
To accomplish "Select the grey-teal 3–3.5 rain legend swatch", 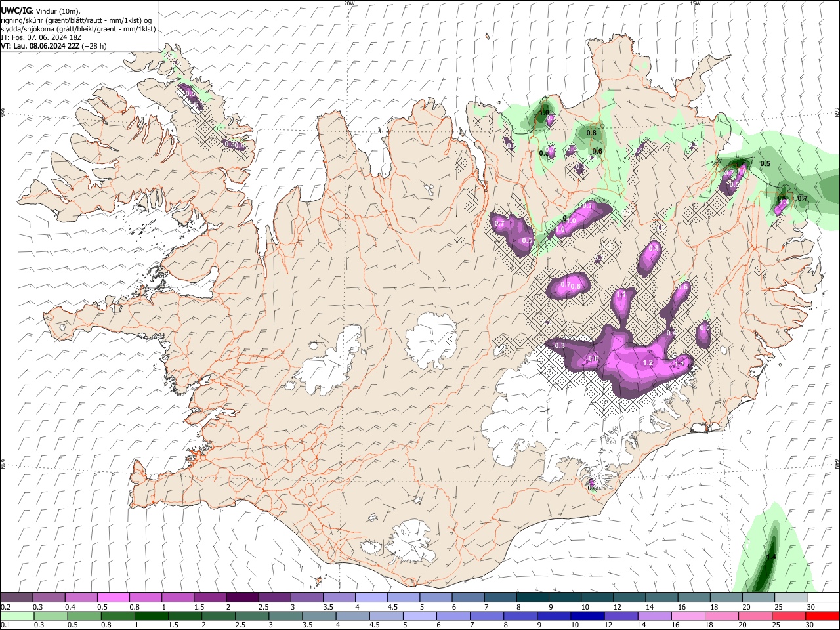I will tap(285, 616).
